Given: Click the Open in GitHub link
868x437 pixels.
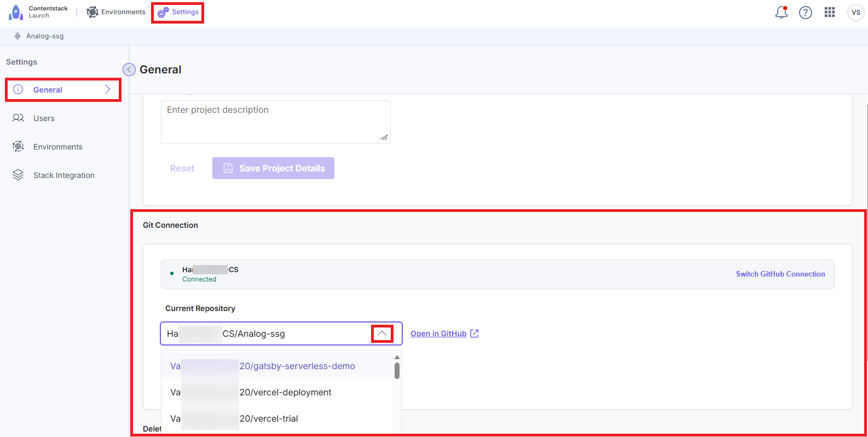Looking at the screenshot, I should click(438, 334).
